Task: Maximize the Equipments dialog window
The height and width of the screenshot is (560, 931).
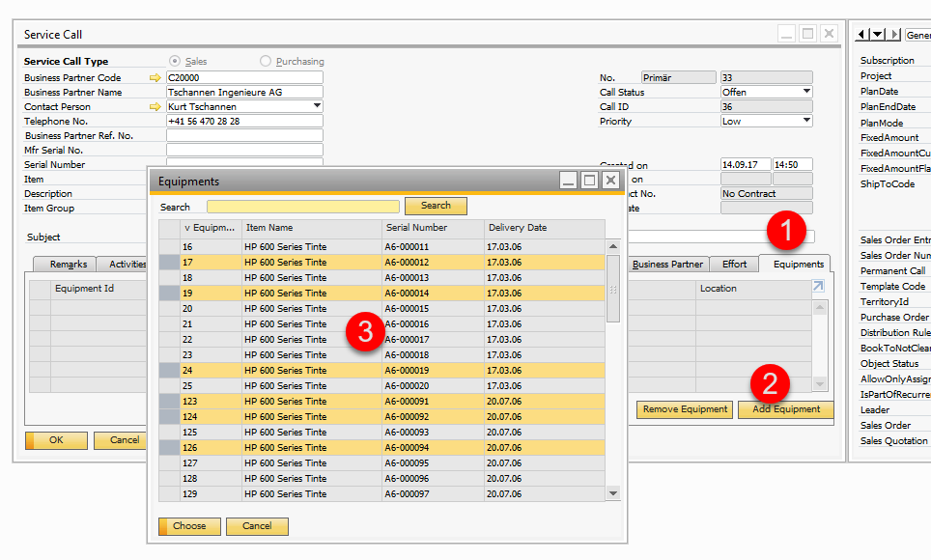Action: 589,180
